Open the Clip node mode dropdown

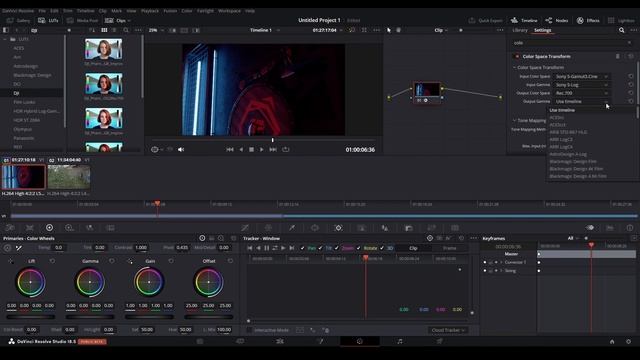pos(441,30)
